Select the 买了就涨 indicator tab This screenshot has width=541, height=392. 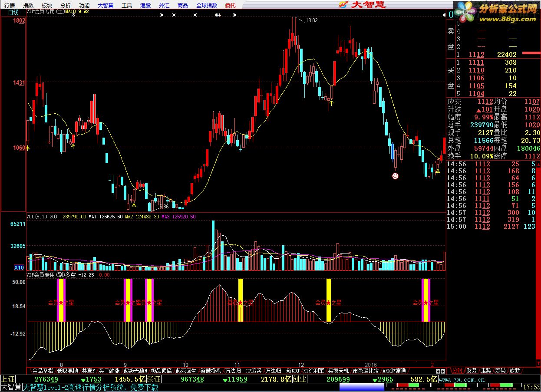[109, 371]
